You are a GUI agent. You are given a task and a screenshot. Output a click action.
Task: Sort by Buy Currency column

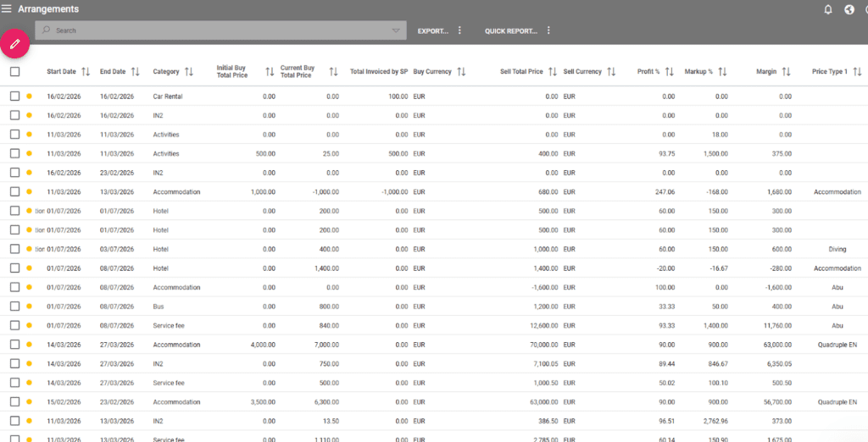461,71
